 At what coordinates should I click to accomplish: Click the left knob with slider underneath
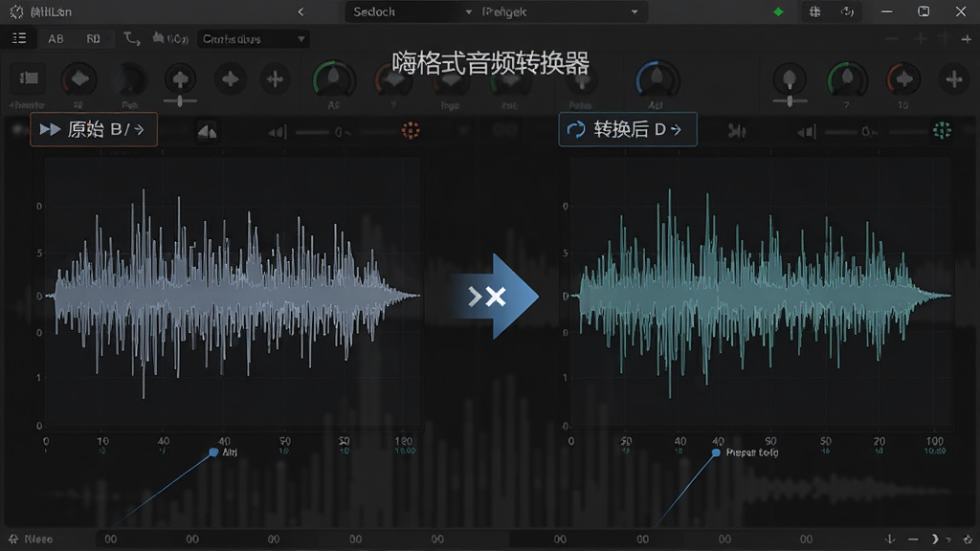click(180, 79)
